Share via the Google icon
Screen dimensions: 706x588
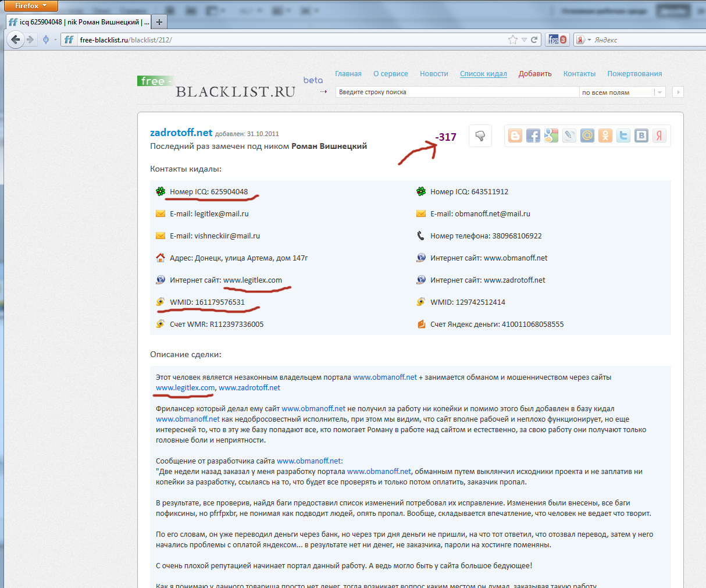[x=551, y=136]
